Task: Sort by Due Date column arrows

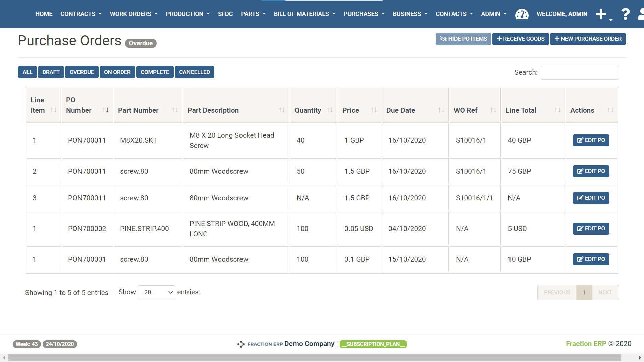Action: tap(441, 110)
